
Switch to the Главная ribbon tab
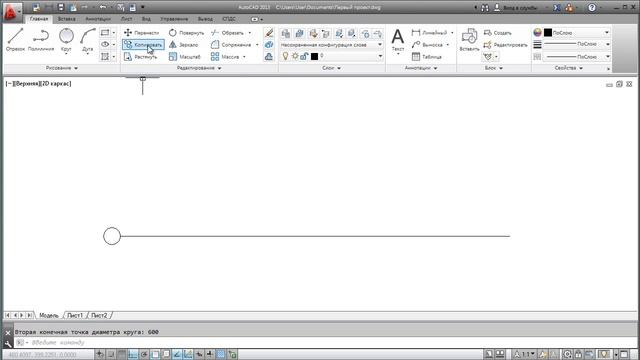(39, 19)
